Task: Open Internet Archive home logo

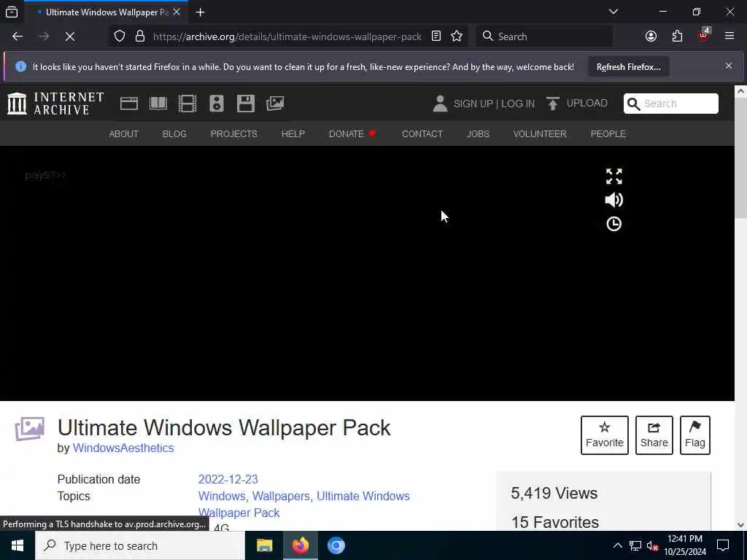Action: pyautogui.click(x=55, y=104)
